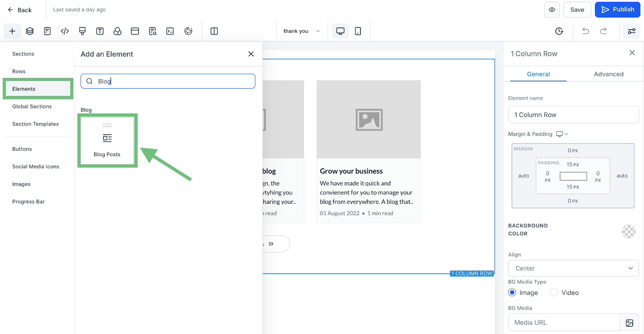Open the typography T icon

(100, 31)
